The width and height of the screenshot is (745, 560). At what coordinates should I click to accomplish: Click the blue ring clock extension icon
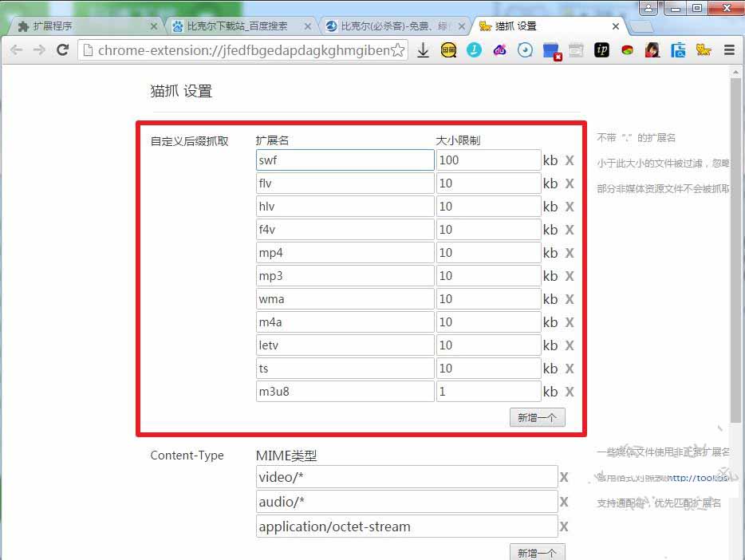525,50
